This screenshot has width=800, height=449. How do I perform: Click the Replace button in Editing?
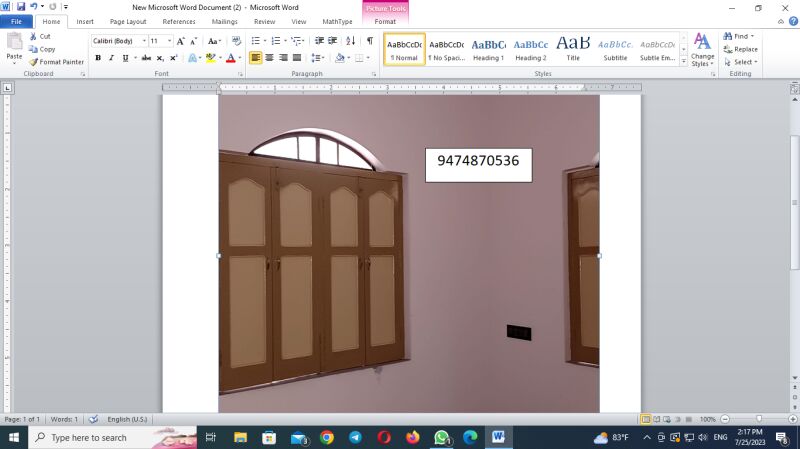coord(740,49)
